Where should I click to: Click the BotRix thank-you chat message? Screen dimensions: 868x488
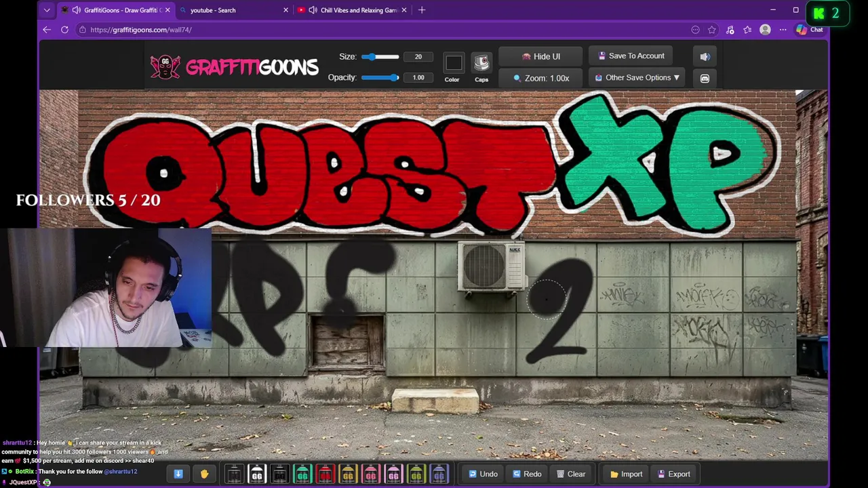(x=70, y=471)
